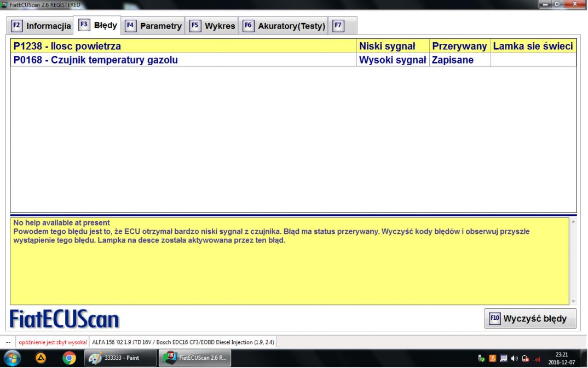The image size is (588, 368).
Task: Click the taskbar clock showing 23:21
Action: coord(561,358)
